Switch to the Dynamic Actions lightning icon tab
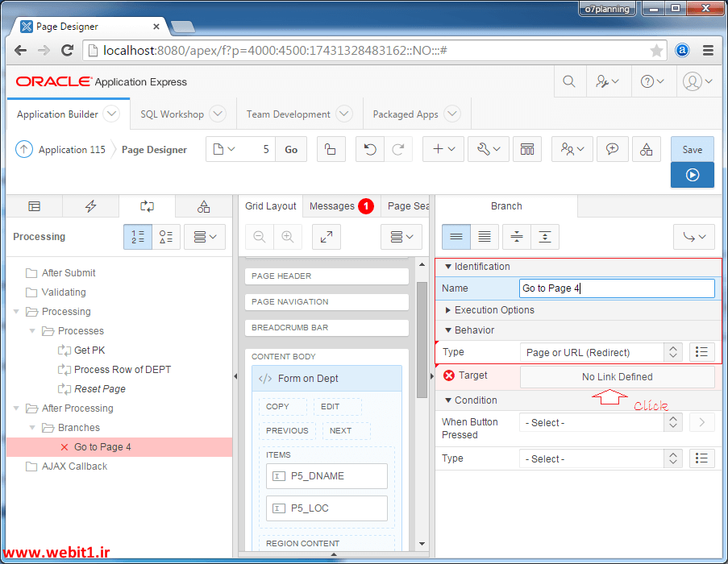 tap(90, 206)
